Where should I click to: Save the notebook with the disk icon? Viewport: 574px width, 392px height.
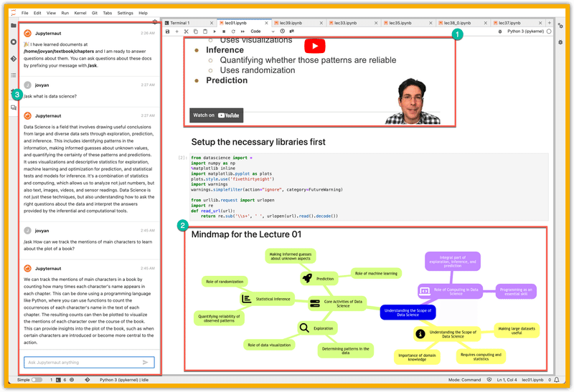pos(168,32)
